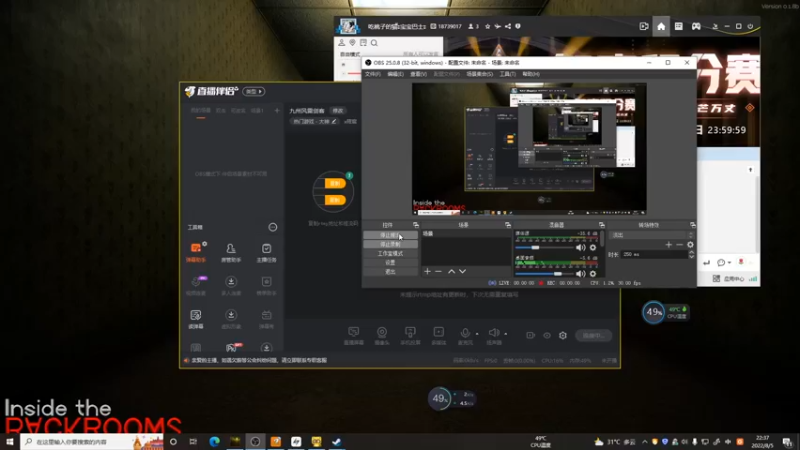Adjust the desktop audio volume slider
The width and height of the screenshot is (800, 450).
tap(544, 274)
